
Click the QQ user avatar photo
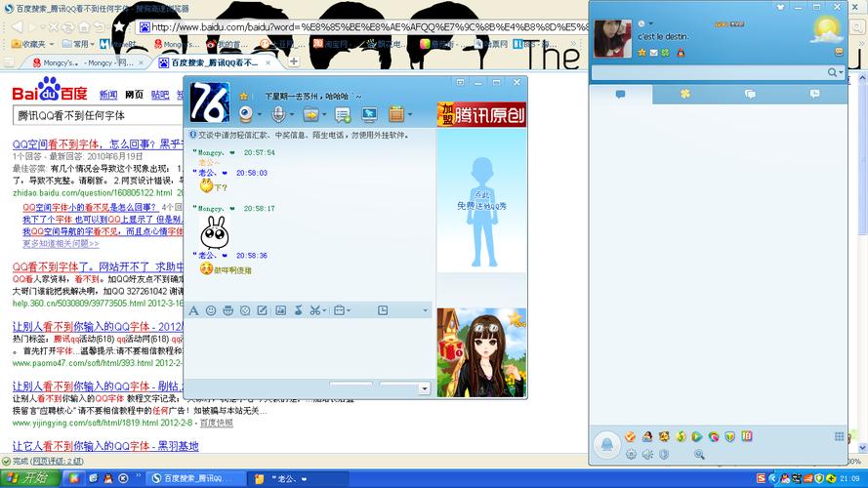coord(612,39)
